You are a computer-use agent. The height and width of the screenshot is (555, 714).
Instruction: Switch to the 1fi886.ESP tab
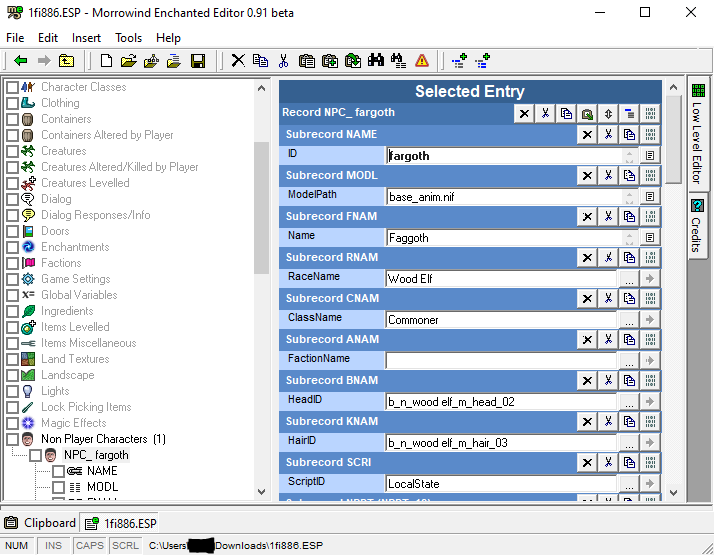pos(121,523)
